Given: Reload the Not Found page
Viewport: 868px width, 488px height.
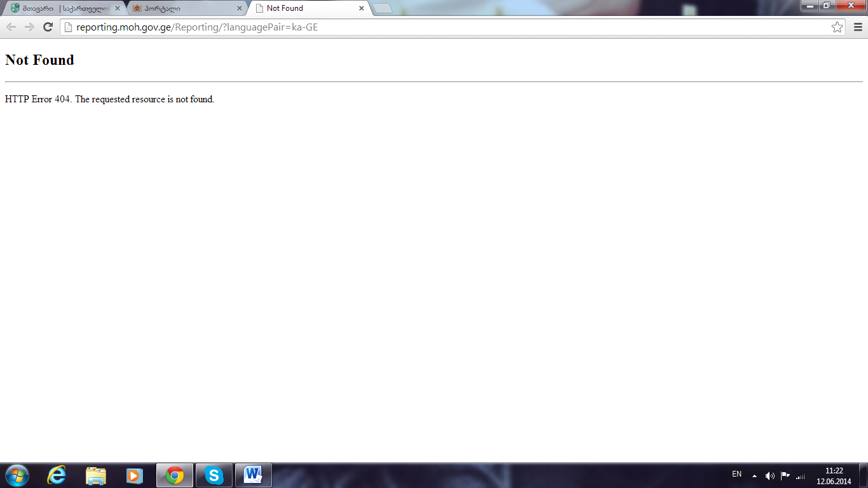Looking at the screenshot, I should 48,27.
